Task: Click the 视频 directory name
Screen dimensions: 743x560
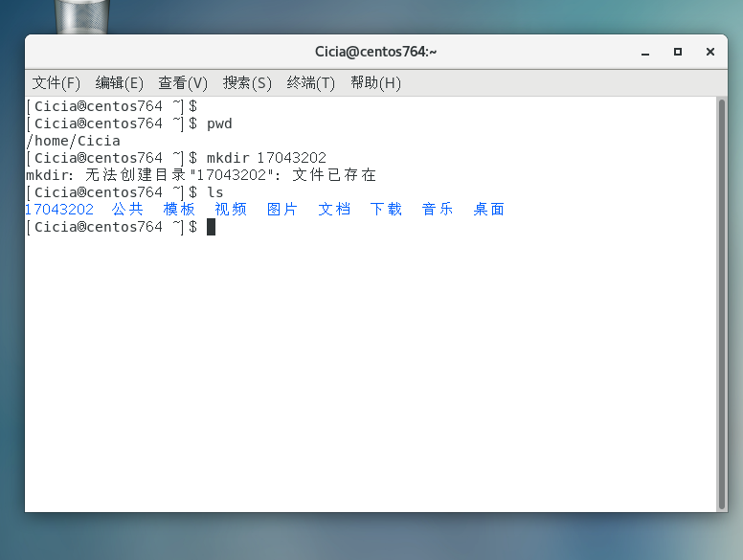Action: [x=231, y=210]
